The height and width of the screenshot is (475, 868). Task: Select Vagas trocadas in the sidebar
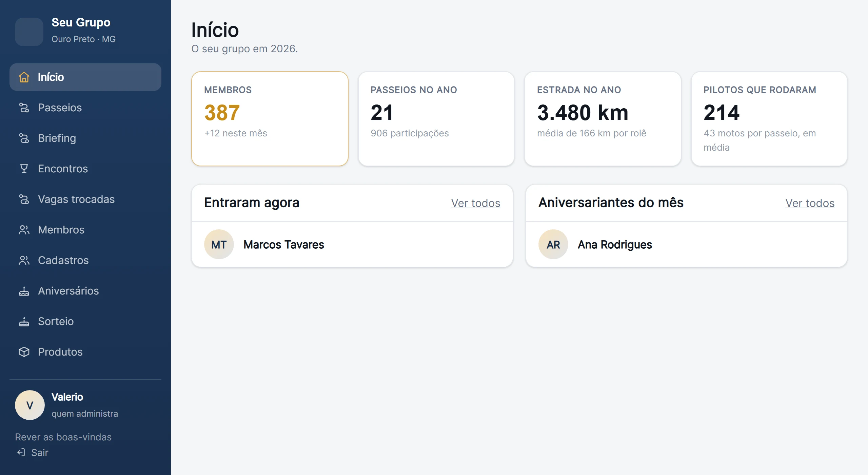85,199
